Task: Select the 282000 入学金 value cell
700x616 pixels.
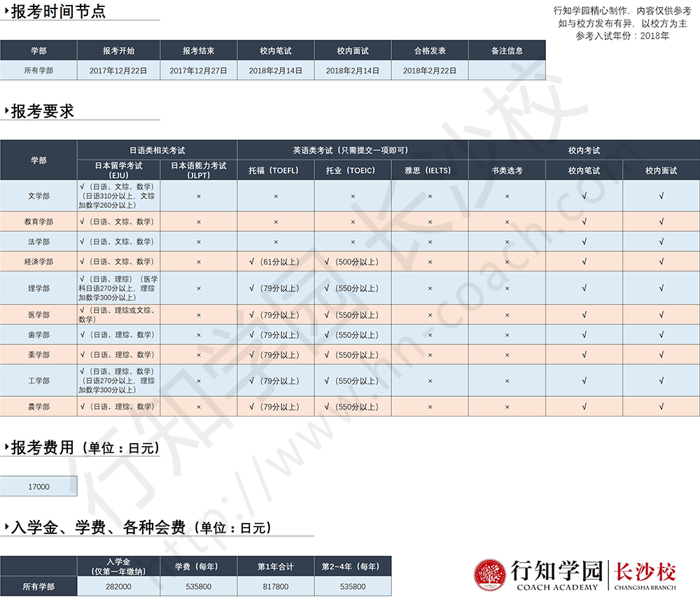Action: [118, 587]
